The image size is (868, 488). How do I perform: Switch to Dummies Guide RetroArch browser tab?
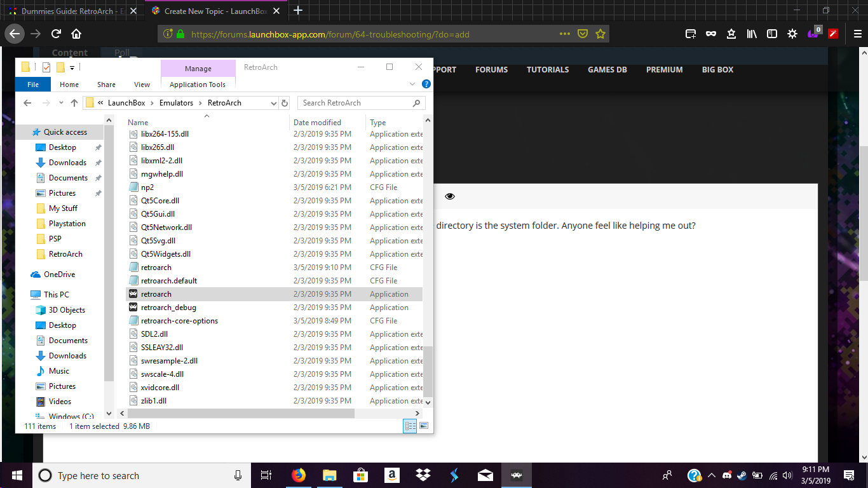pyautogui.click(x=72, y=11)
